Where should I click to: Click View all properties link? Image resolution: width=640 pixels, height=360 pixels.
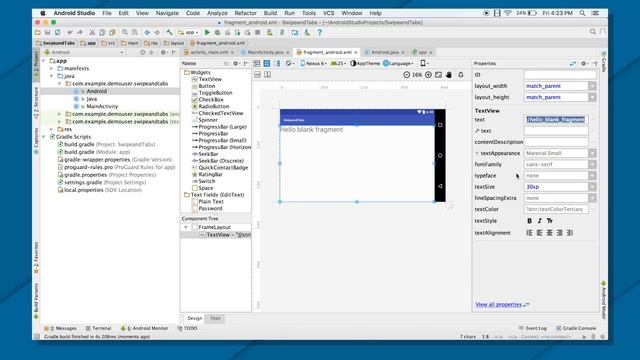[x=499, y=304]
